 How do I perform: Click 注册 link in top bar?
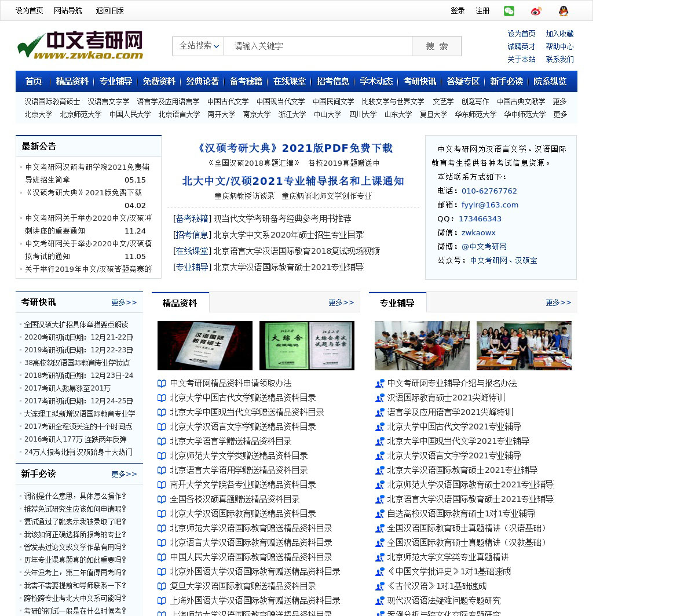(482, 10)
